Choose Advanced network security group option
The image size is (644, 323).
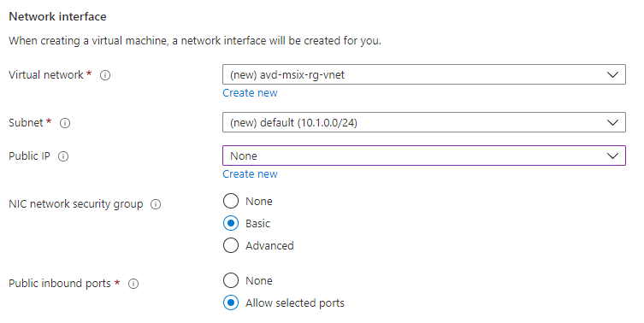coord(231,245)
